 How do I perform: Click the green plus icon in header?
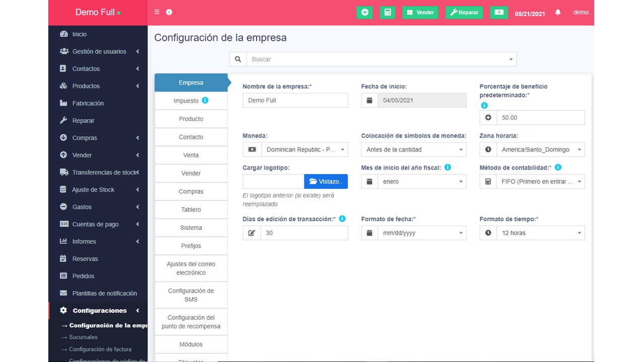[365, 13]
